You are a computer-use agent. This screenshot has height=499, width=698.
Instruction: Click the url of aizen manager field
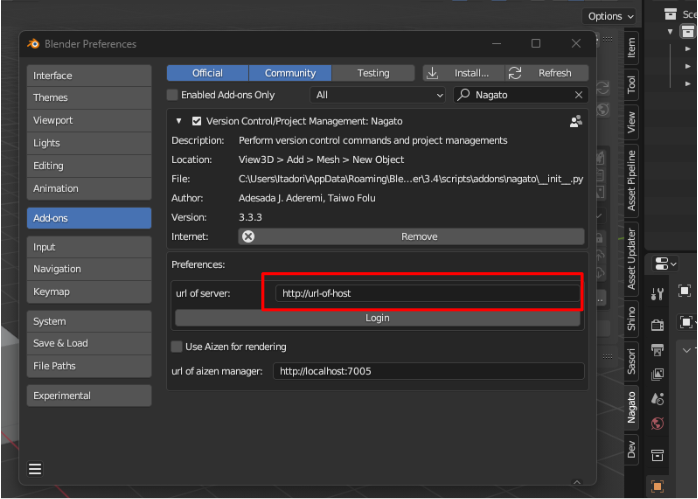[x=429, y=371]
